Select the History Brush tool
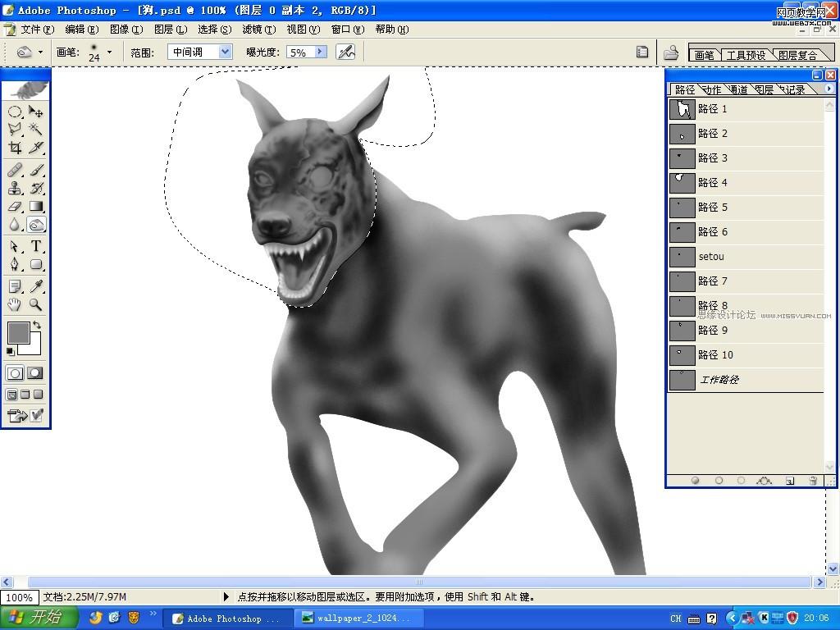 pos(36,188)
